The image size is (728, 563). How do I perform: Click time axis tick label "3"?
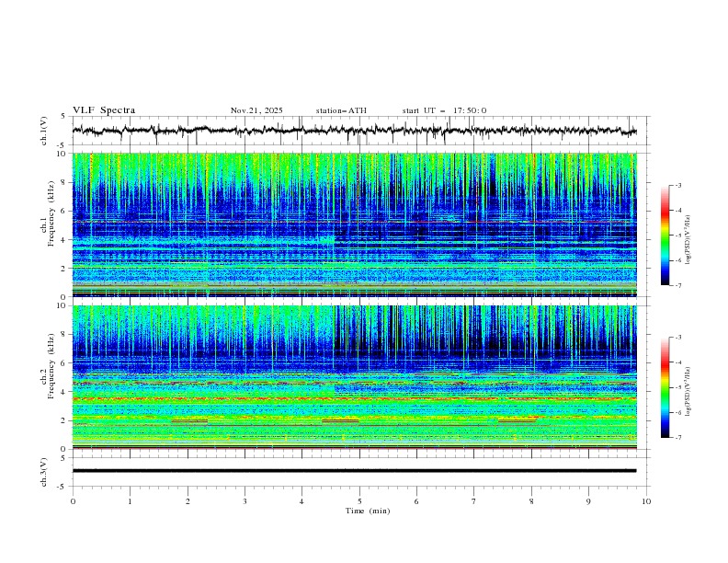pos(245,501)
